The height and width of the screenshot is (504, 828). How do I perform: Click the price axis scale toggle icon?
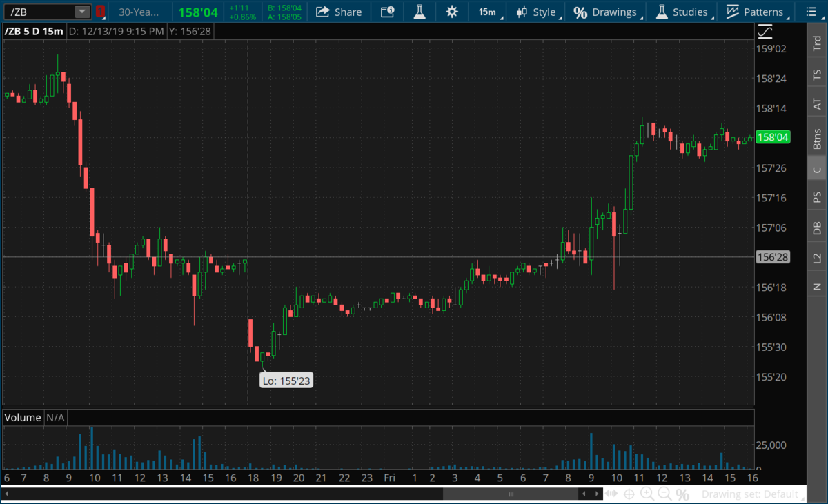pyautogui.click(x=765, y=32)
